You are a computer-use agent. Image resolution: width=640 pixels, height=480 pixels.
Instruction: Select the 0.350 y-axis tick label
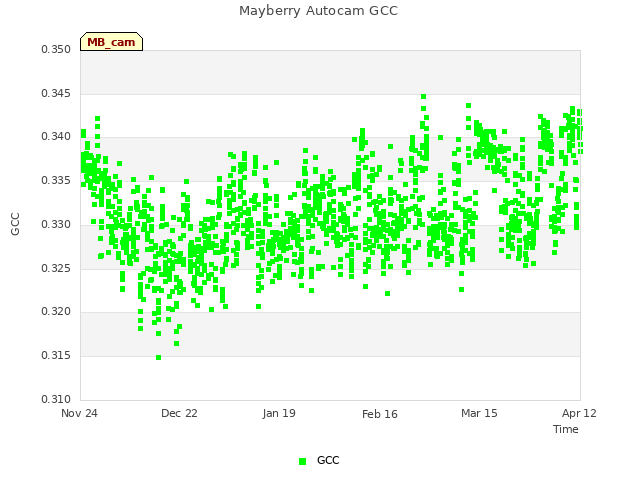tap(56, 49)
